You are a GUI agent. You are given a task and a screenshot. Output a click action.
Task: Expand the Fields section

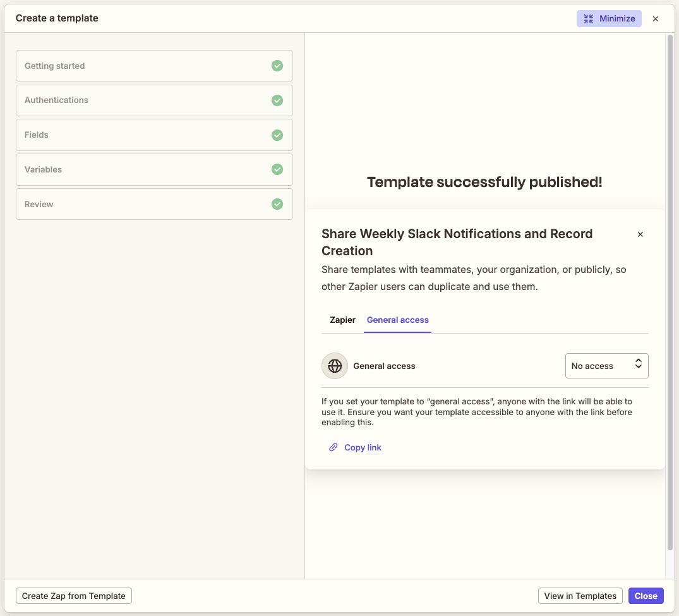pos(126,135)
